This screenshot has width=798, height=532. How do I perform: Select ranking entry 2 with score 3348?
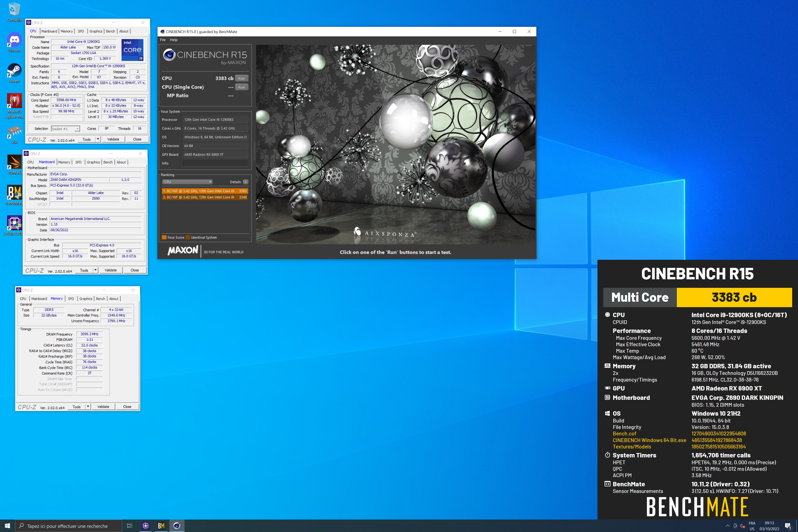coord(205,197)
